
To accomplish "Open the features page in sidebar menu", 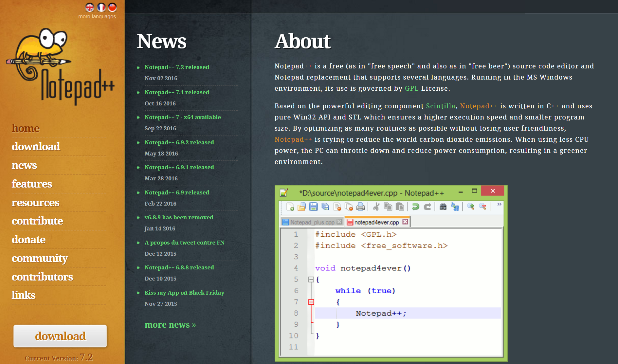I will 32,184.
